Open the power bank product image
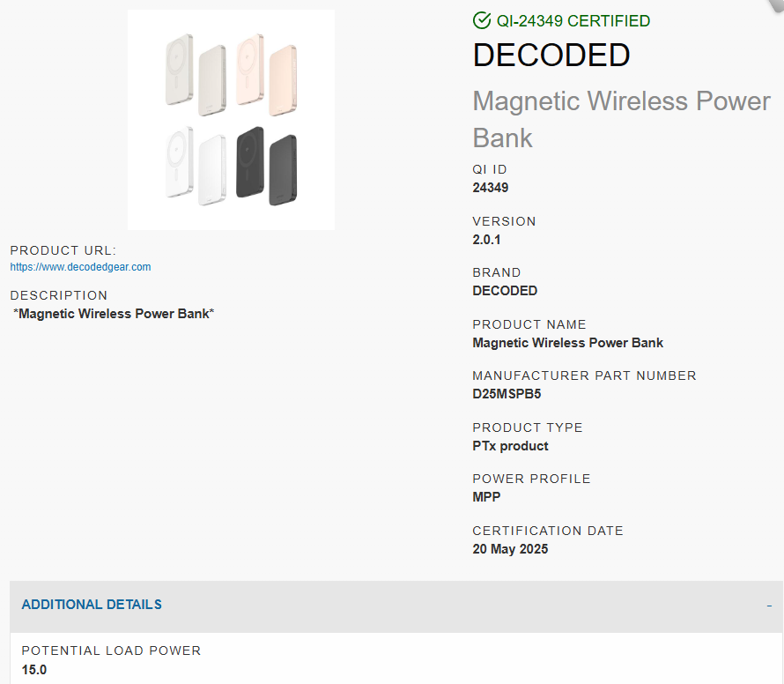Screen dimensions: 784x684 pos(231,120)
